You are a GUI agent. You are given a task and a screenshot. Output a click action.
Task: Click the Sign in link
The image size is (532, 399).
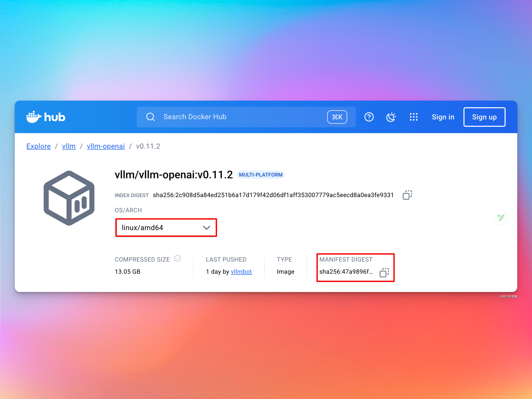click(443, 117)
